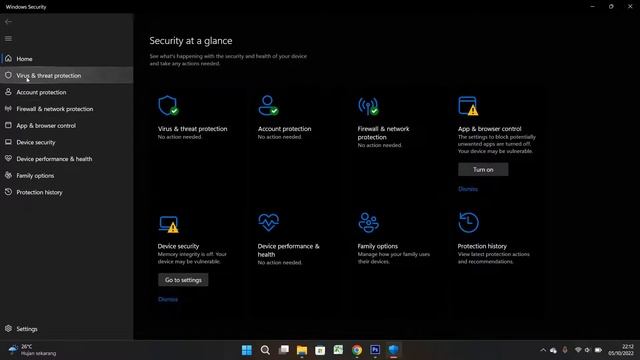Click the Device performance & health heart tile icon

point(269,222)
